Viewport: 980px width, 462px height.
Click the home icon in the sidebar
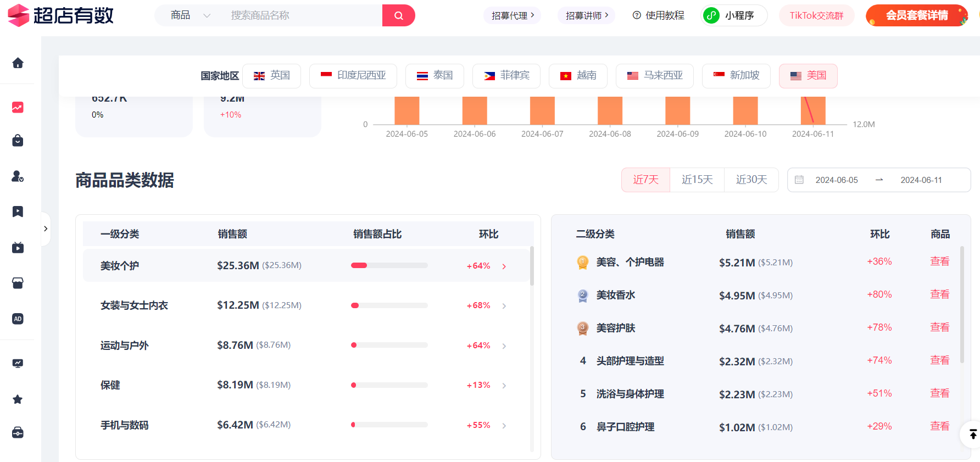(18, 63)
